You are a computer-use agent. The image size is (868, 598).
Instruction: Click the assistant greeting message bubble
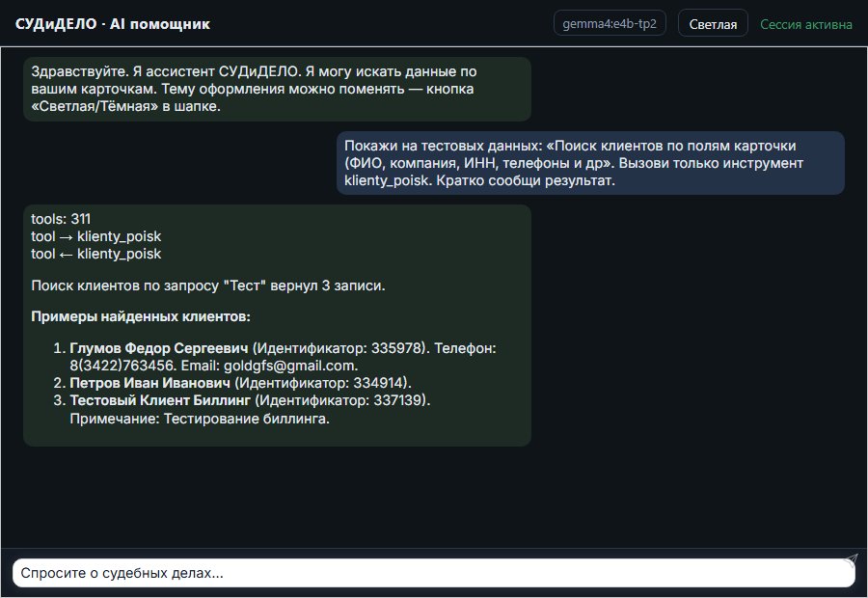(x=278, y=89)
